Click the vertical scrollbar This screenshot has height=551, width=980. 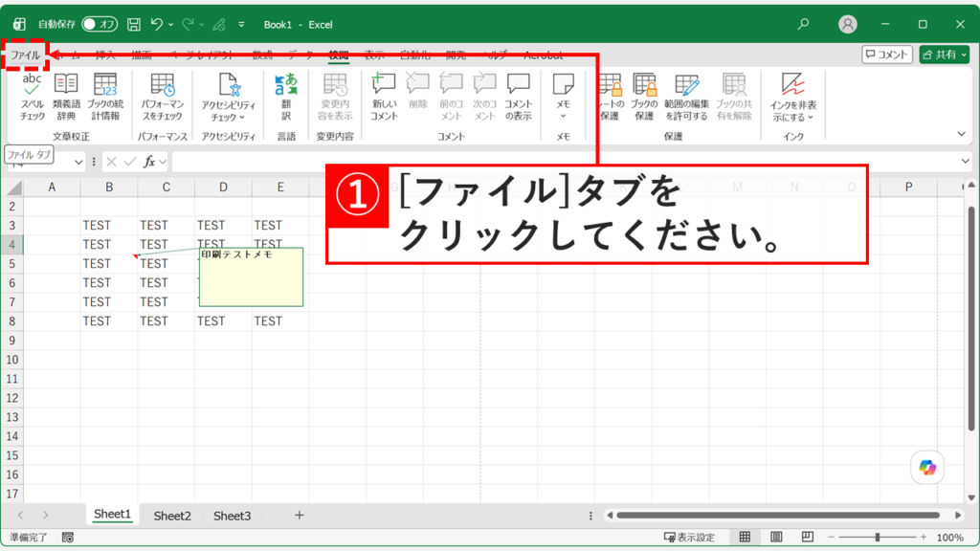pyautogui.click(x=971, y=319)
